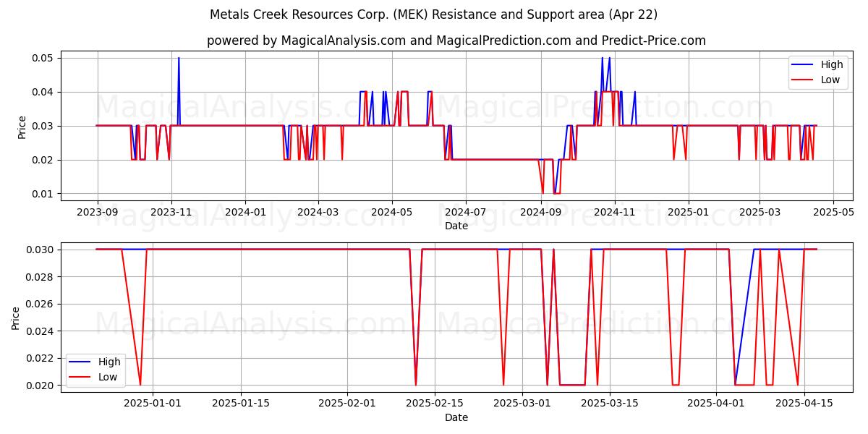Click 'High' label in bottom chart legend
The height and width of the screenshot is (434, 868).
(109, 362)
